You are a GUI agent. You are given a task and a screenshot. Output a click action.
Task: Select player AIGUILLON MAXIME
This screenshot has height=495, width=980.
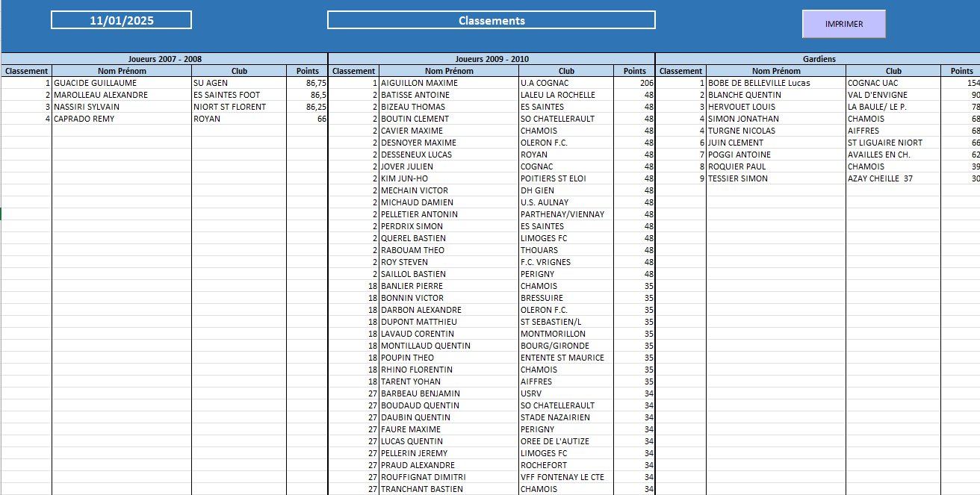(x=449, y=83)
